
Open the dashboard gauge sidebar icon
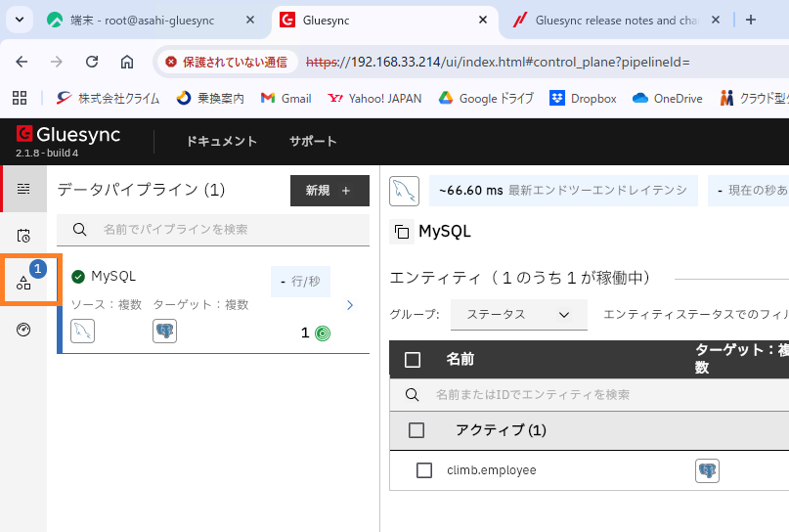pyautogui.click(x=23, y=330)
